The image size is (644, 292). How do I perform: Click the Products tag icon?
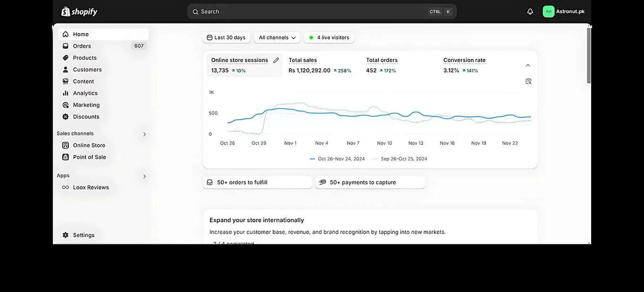(66, 58)
